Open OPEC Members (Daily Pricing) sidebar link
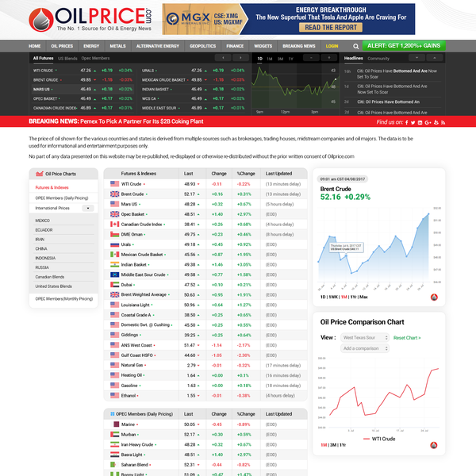The width and height of the screenshot is (476, 476). [62, 198]
